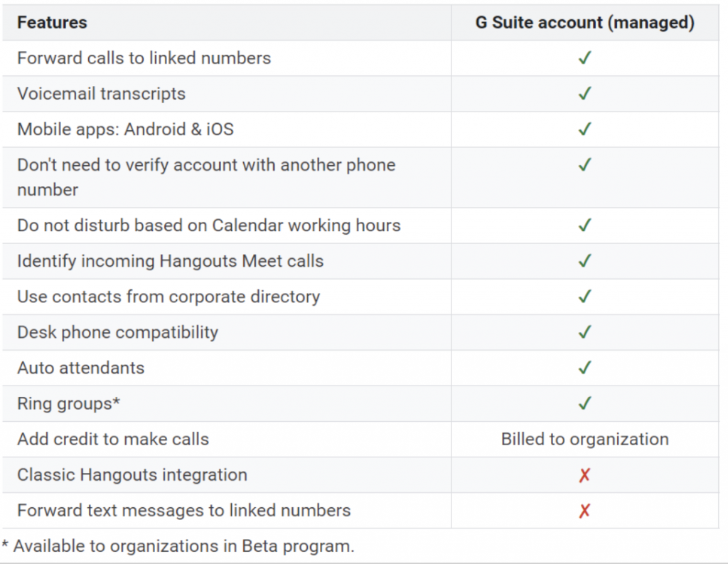Screen dimensions: 728x564
Task: Click the green checkmark for Forward calls to linked numbers
Action: click(584, 58)
